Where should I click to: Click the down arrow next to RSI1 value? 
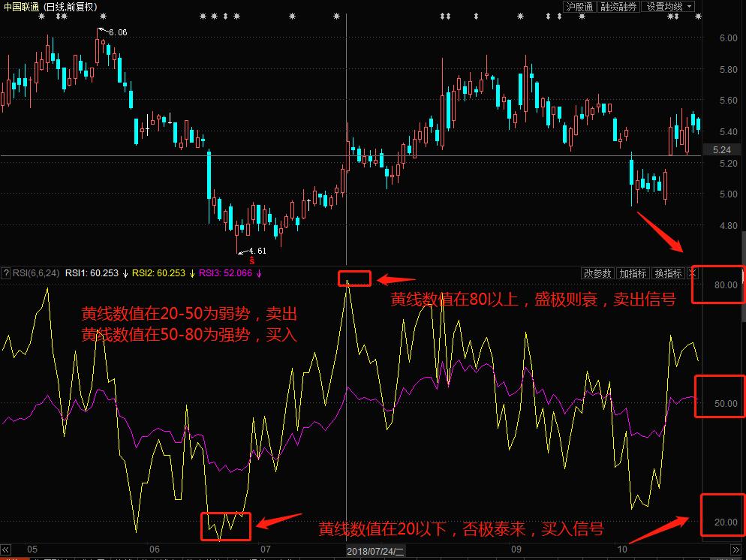pyautogui.click(x=125, y=273)
